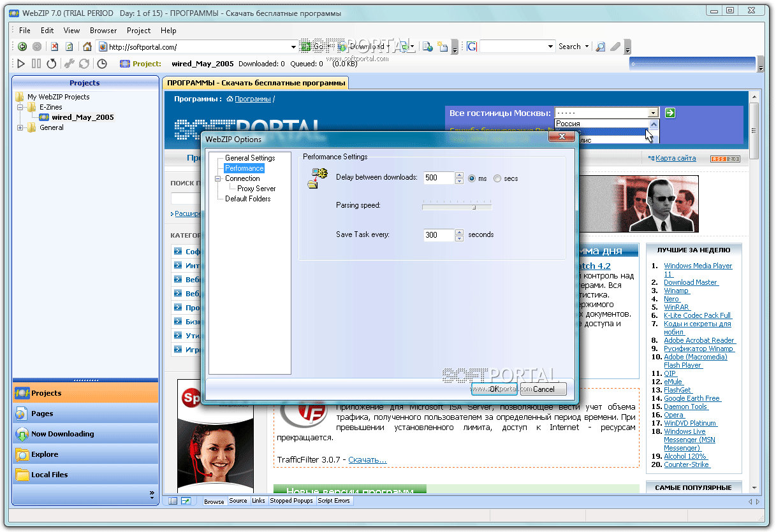Open the scheduler clock icon

click(x=102, y=64)
